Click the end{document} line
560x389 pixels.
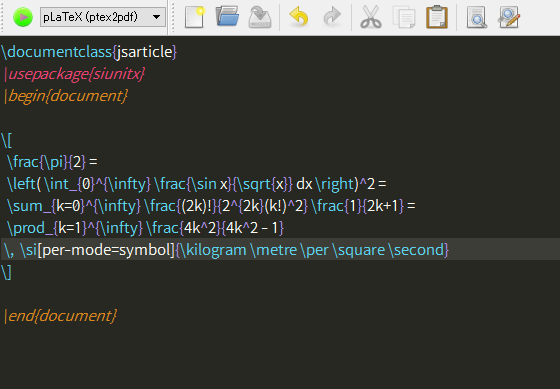(x=60, y=316)
